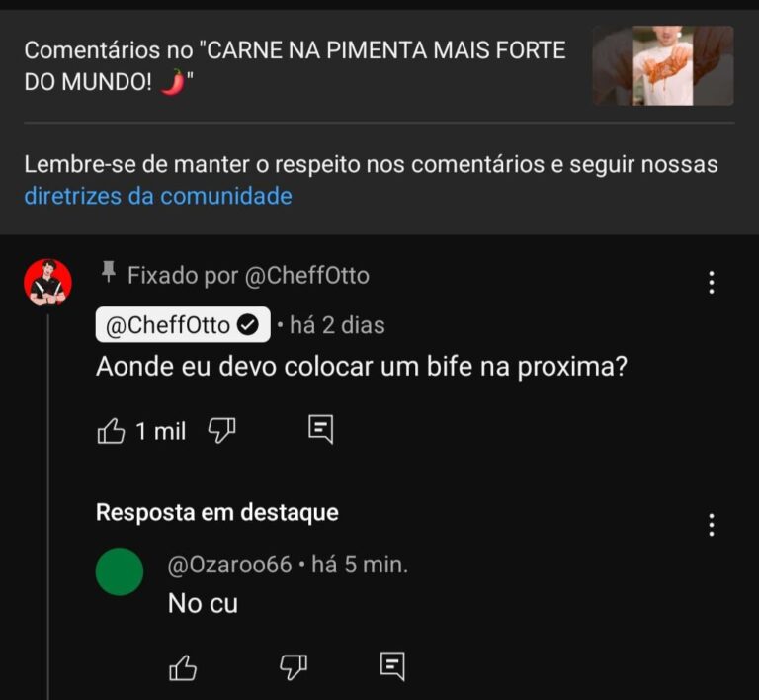
Task: Like the pinned @CheffOtto comment
Action: (111, 431)
